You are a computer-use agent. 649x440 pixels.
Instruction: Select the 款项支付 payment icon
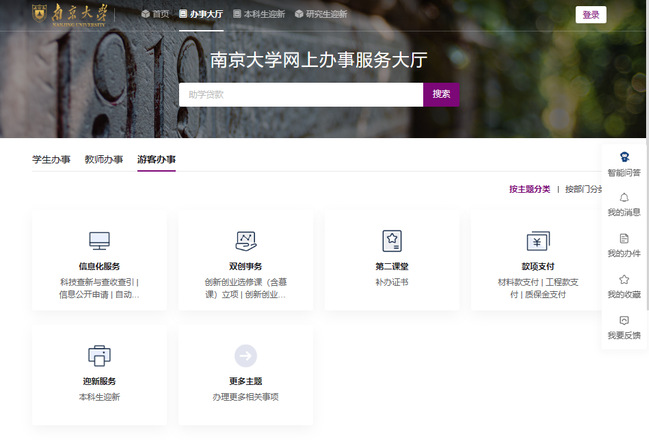(x=538, y=241)
